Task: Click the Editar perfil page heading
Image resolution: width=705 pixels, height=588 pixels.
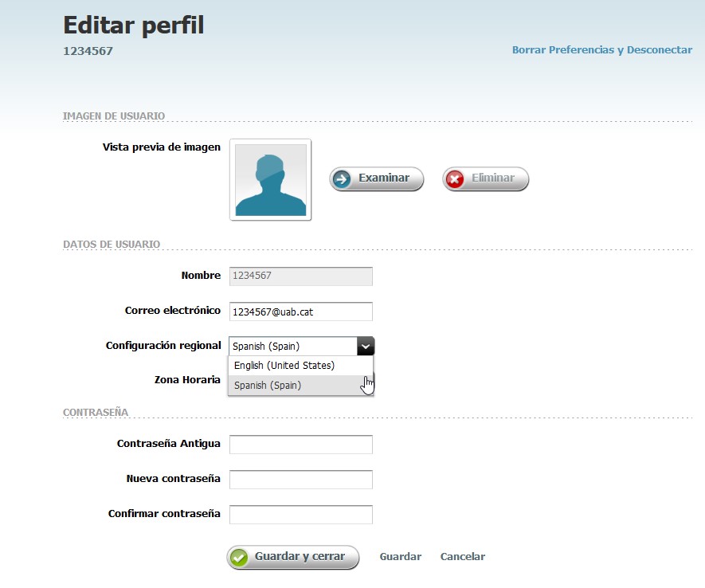Action: click(133, 25)
